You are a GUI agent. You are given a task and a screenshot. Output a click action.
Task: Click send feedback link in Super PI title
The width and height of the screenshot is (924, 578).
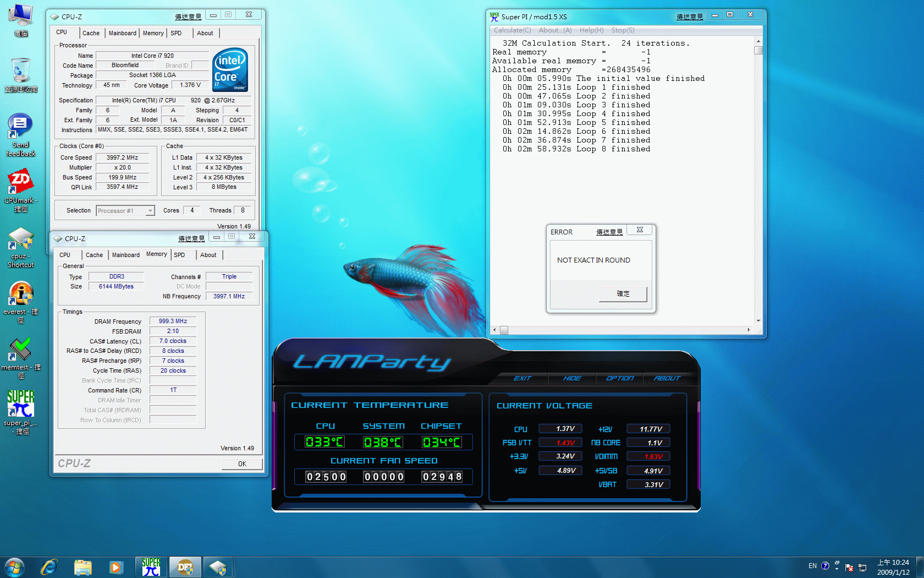click(x=690, y=17)
